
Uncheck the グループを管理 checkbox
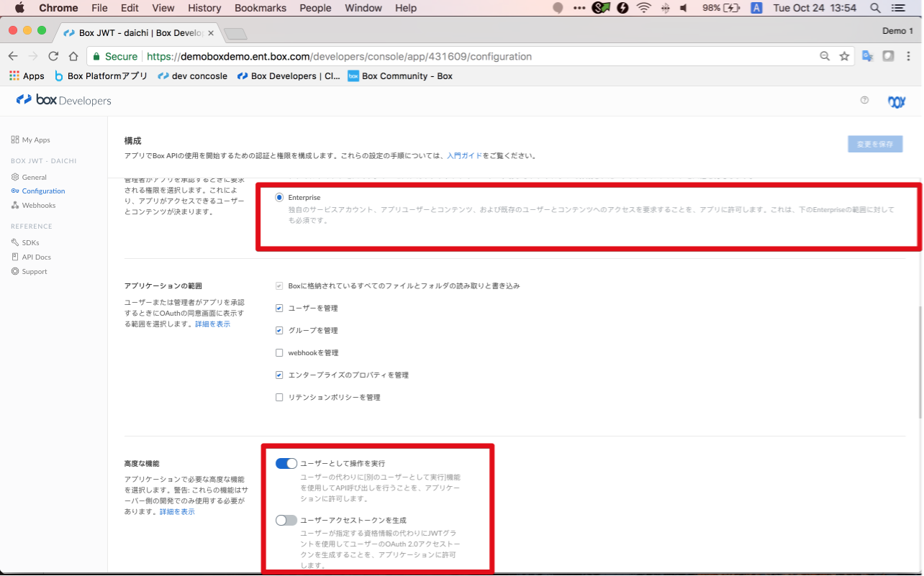click(279, 330)
